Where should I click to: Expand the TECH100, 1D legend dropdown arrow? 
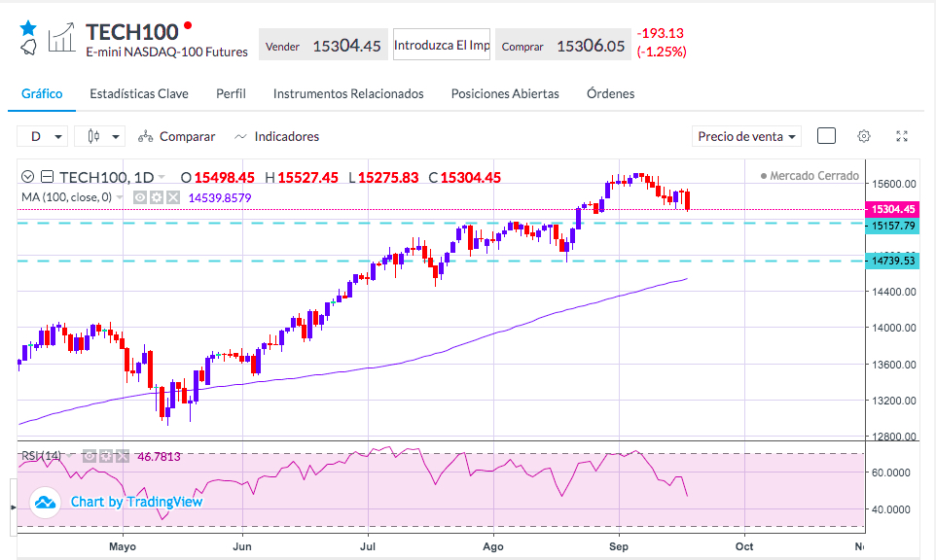coord(162,177)
